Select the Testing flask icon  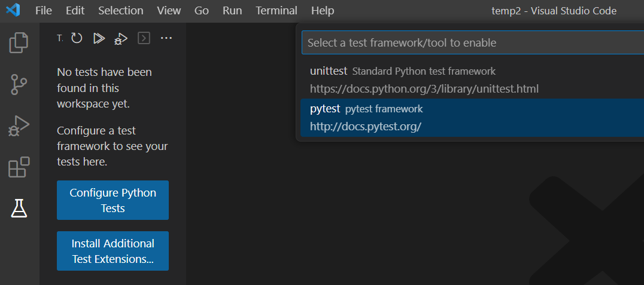(x=19, y=209)
